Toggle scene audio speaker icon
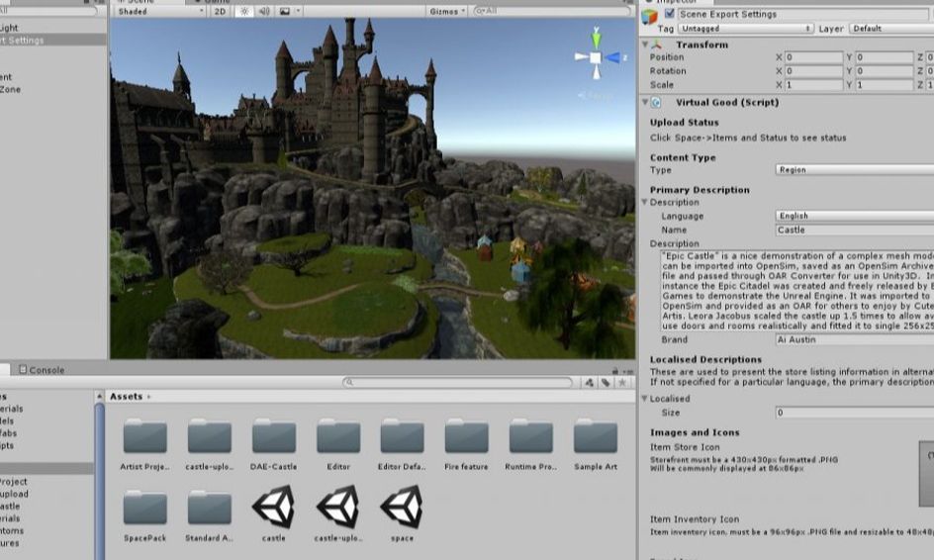 [x=264, y=11]
